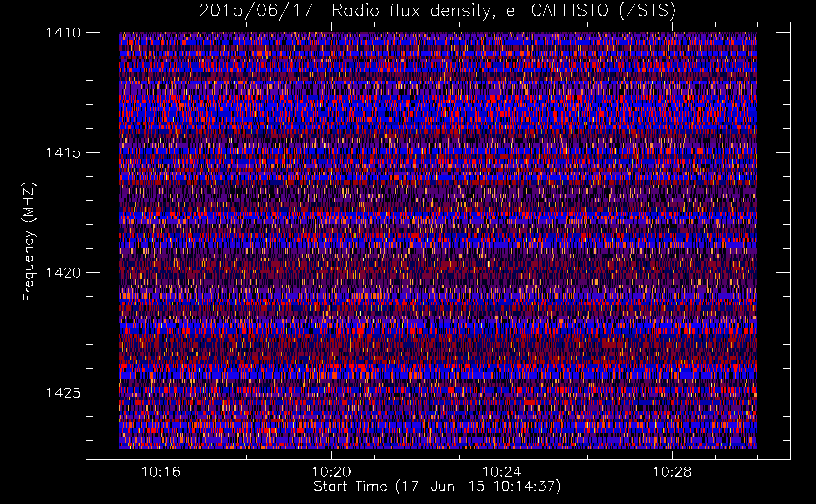Click the 10:20 time tick label
The width and height of the screenshot is (816, 504).
tap(331, 472)
